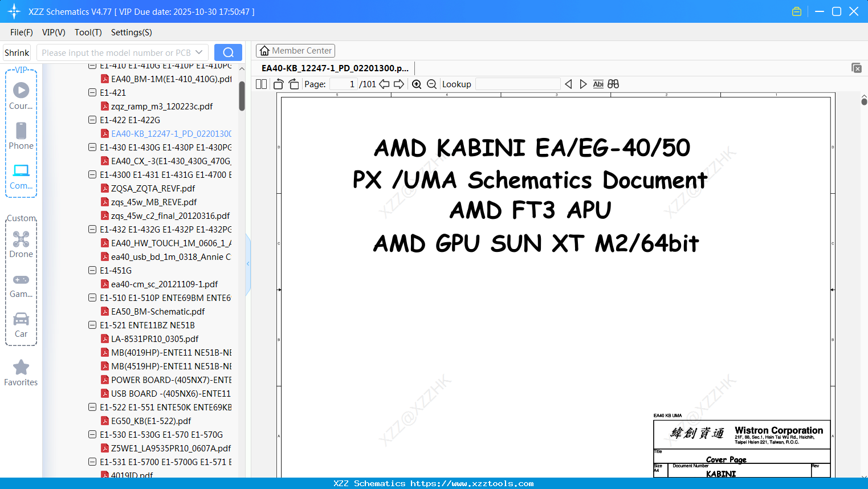Open the File(F) menu
This screenshot has height=489, width=868.
[x=22, y=32]
